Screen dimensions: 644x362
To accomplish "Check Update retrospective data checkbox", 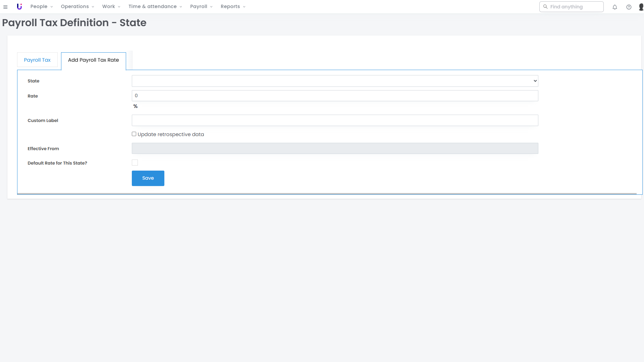I will point(134,134).
